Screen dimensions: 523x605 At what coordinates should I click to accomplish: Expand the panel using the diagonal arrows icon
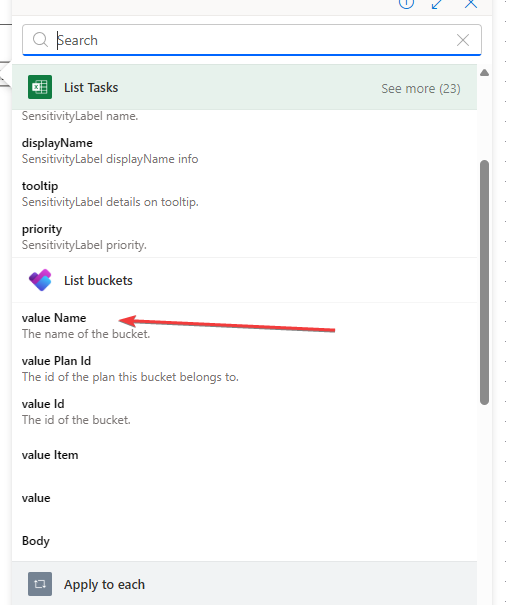[437, 4]
